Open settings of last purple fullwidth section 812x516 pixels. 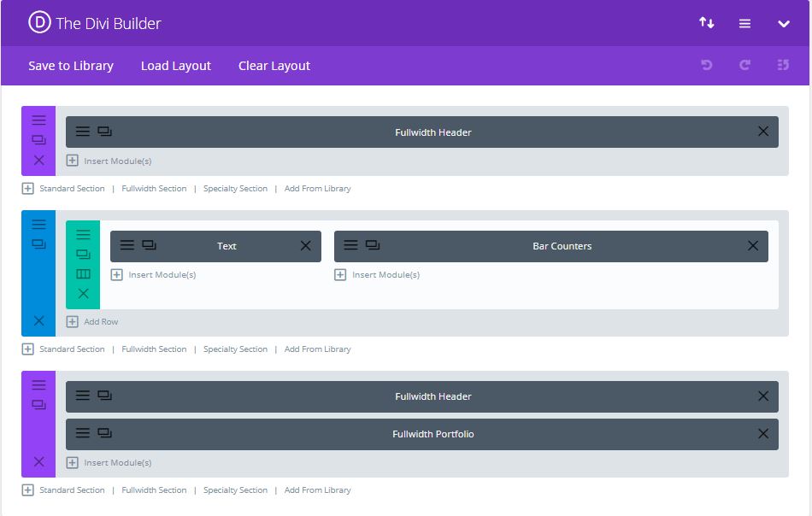[x=38, y=385]
